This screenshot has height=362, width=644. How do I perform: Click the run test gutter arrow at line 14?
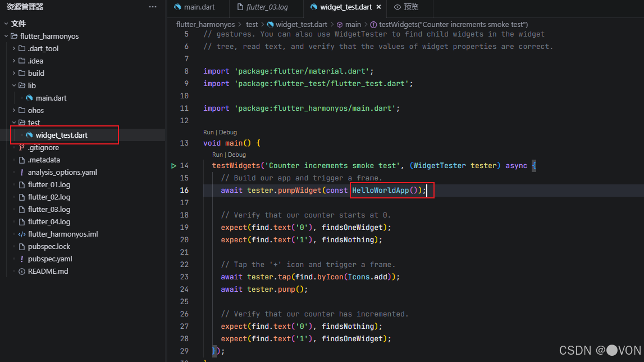click(173, 165)
